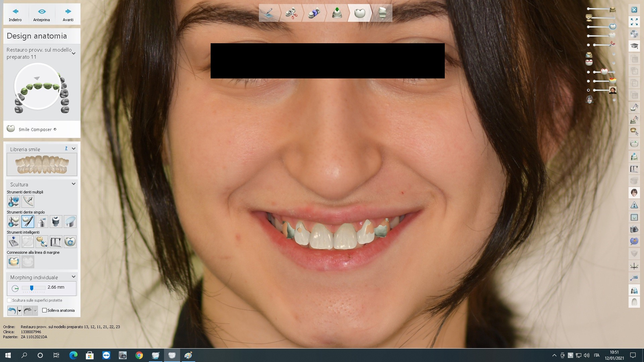Viewport: 644px width, 362px height.
Task: Select the multi-tooth transform tool
Action: 14,201
